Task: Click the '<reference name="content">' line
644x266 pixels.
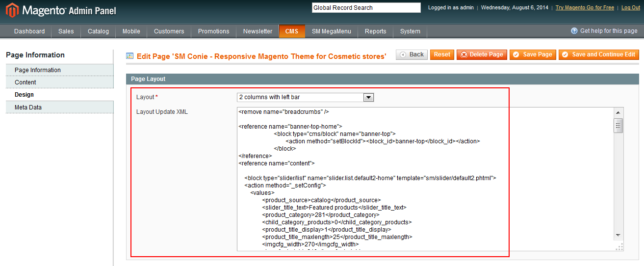Action: point(277,163)
